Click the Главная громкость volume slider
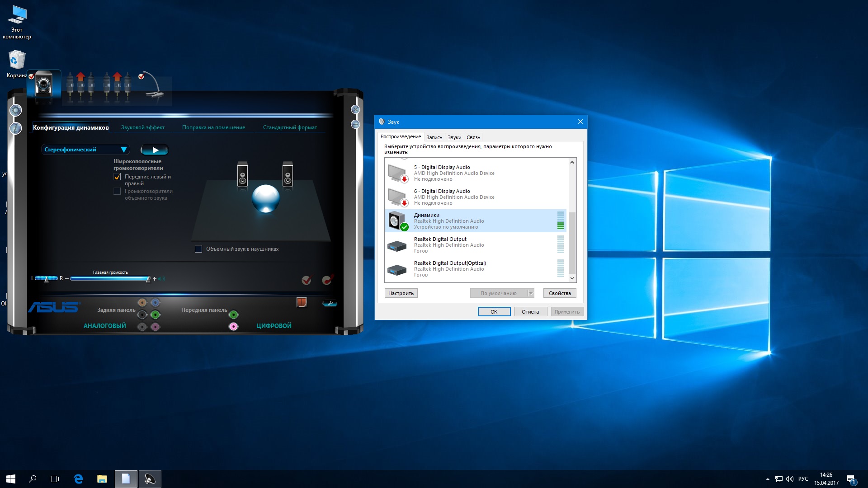 pyautogui.click(x=110, y=279)
